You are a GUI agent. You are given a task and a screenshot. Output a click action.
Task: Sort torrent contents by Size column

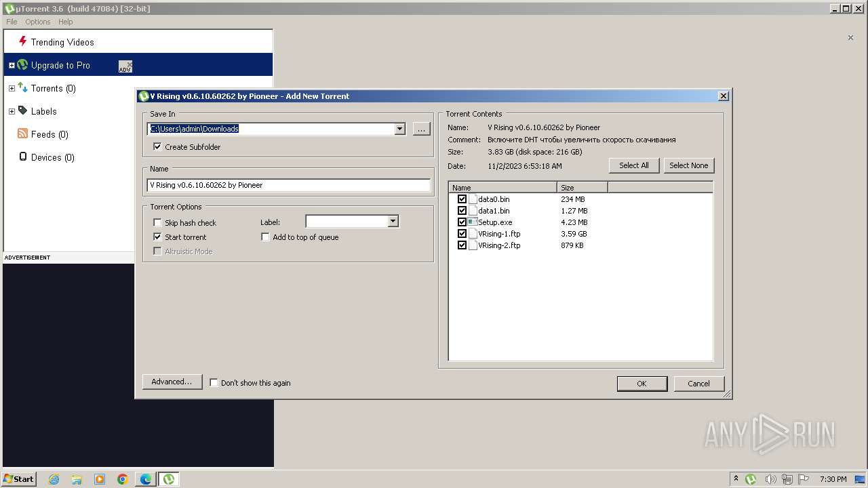tap(583, 188)
